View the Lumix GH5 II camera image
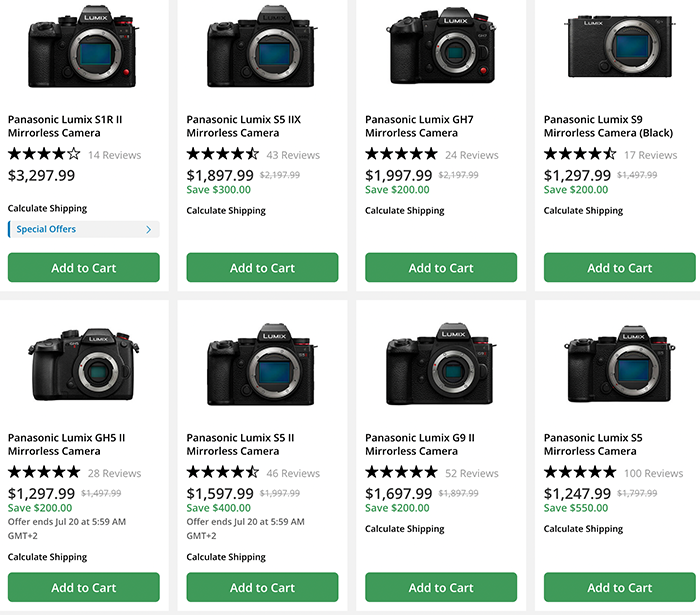 tap(83, 364)
